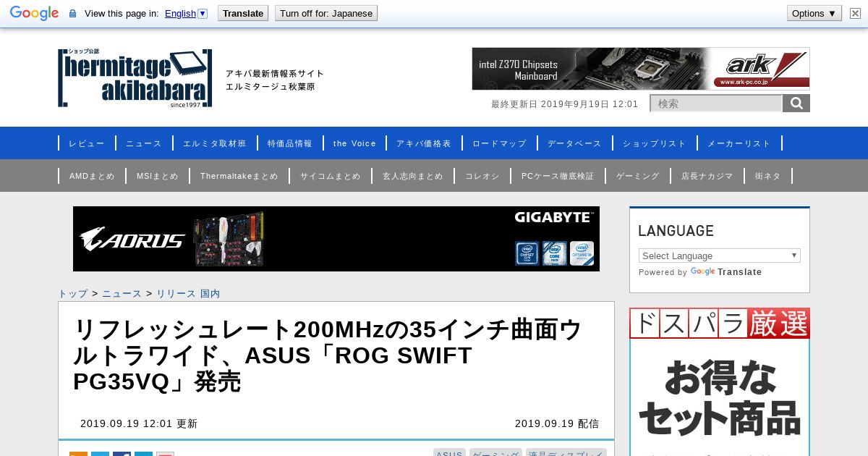Click the 最終更新日 timestamp text

[x=565, y=104]
